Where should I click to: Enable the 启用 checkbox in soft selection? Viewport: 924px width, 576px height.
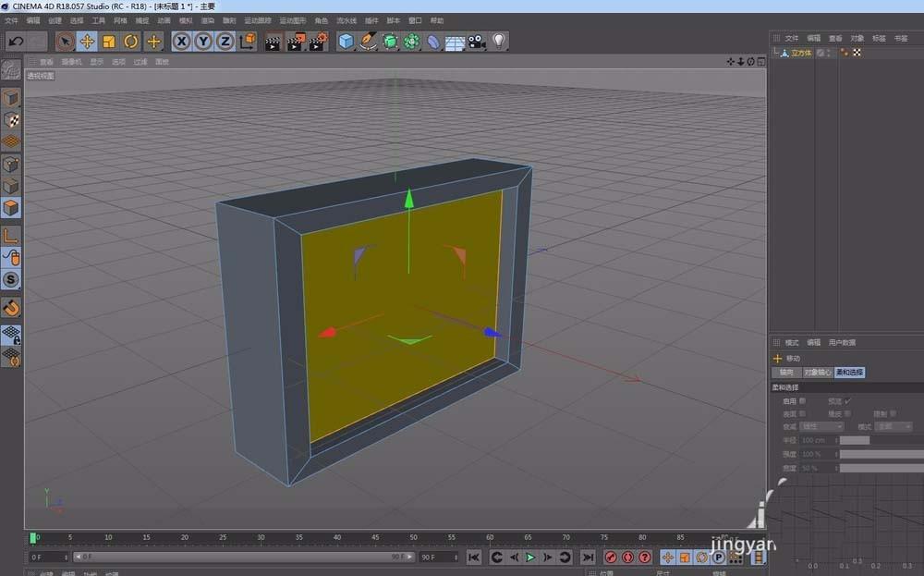pyautogui.click(x=800, y=401)
